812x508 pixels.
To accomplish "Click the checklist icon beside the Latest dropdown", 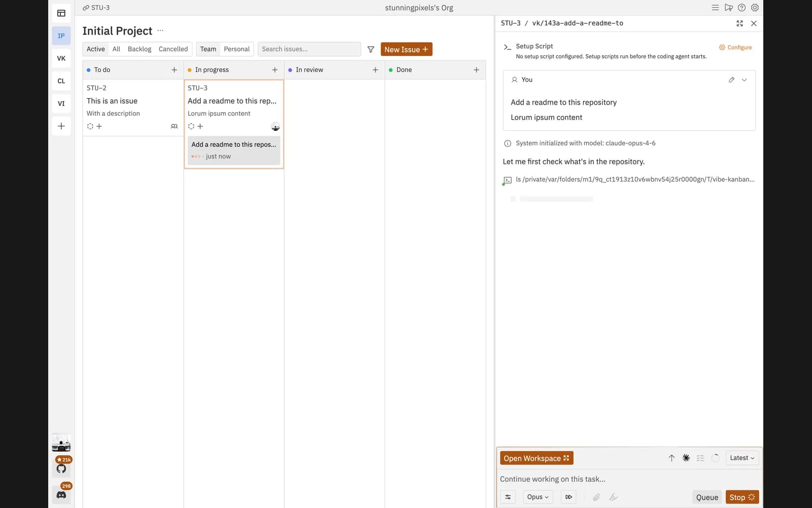I will (x=700, y=458).
